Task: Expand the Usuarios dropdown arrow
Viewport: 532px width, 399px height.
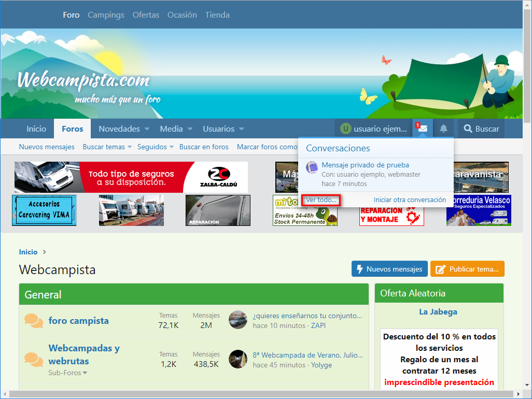Action: (x=242, y=129)
